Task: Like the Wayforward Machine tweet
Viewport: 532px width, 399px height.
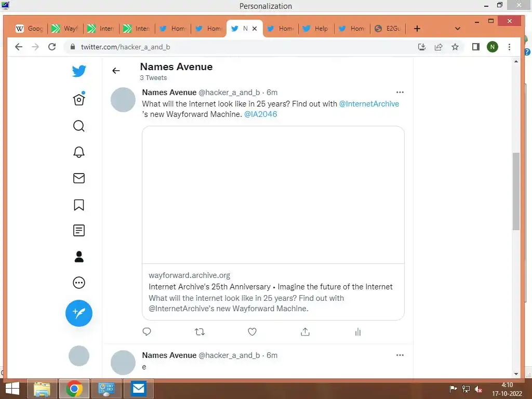Action: click(x=252, y=331)
